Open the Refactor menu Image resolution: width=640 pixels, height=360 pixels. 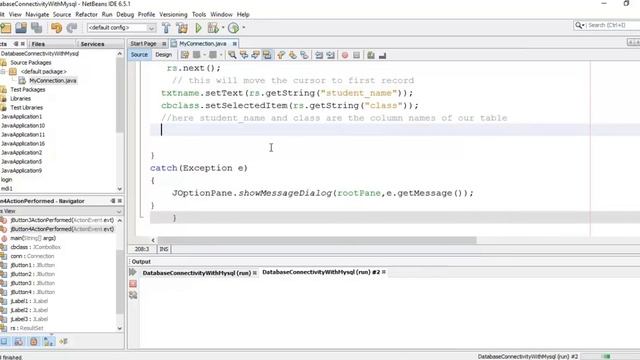pyautogui.click(x=87, y=14)
